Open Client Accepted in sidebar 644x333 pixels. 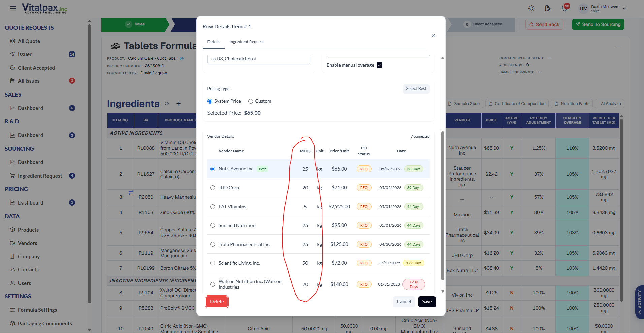tap(36, 68)
